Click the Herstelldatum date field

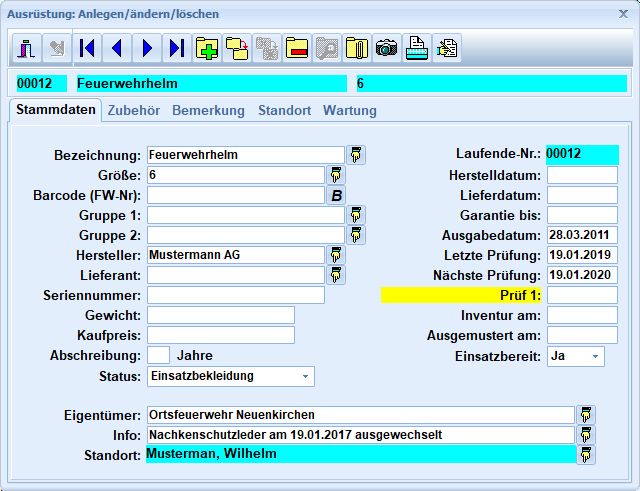click(582, 175)
